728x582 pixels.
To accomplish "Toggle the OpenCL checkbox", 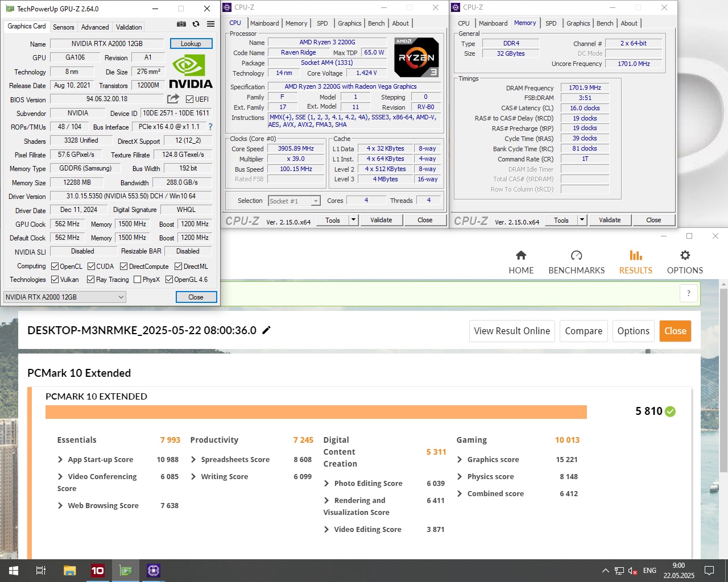I will [x=55, y=266].
